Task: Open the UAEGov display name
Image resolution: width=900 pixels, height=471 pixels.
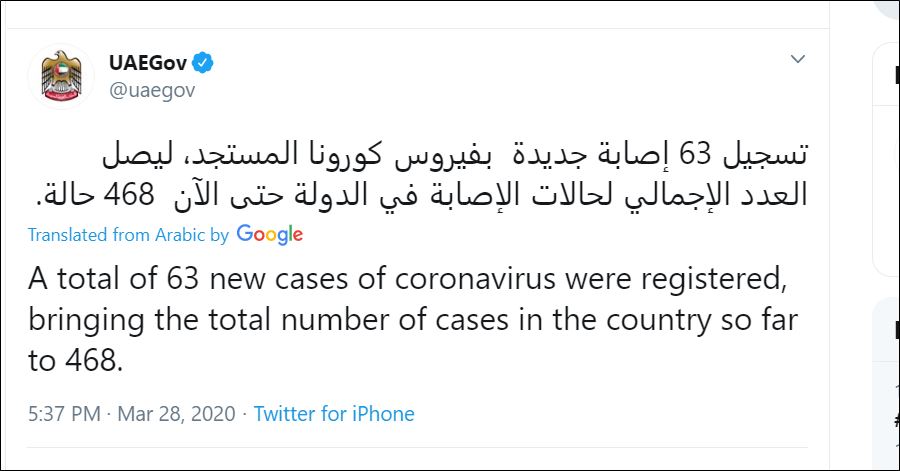Action: (148, 63)
